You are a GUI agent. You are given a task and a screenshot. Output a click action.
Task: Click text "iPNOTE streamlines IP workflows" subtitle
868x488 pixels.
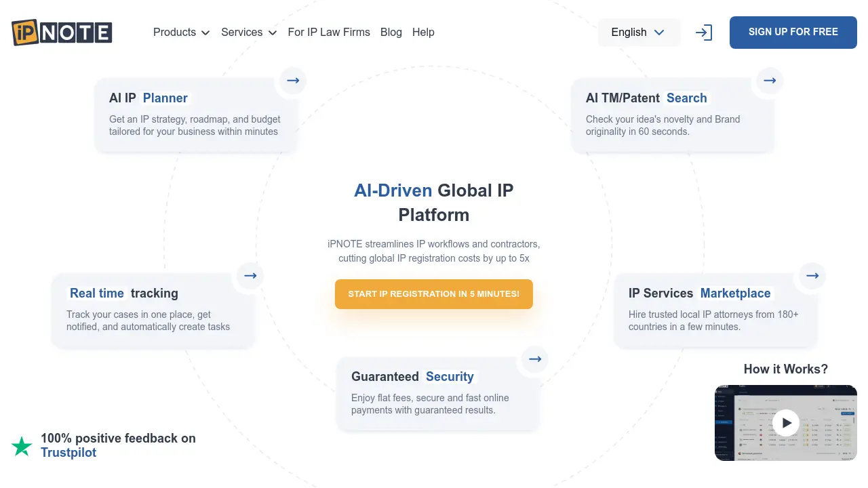pyautogui.click(x=434, y=251)
